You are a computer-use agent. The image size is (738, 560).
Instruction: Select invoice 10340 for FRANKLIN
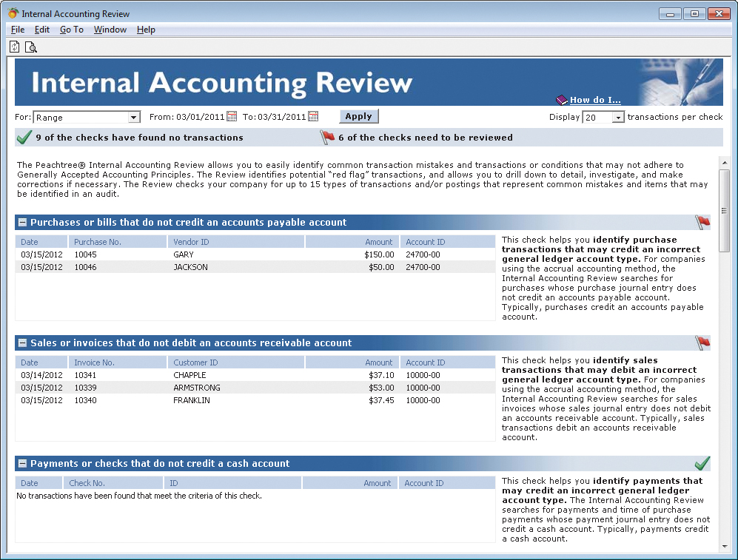point(255,401)
